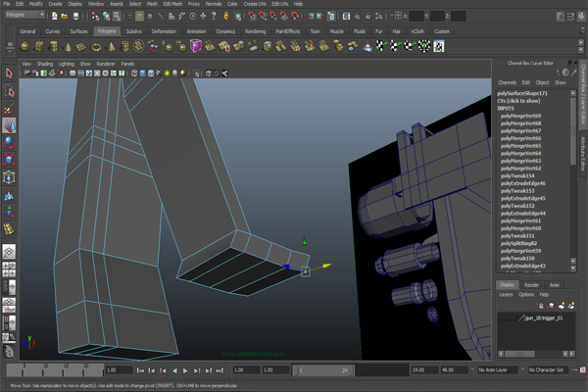Switch layer editor to Render tab
The height and width of the screenshot is (392, 588).
coord(531,285)
